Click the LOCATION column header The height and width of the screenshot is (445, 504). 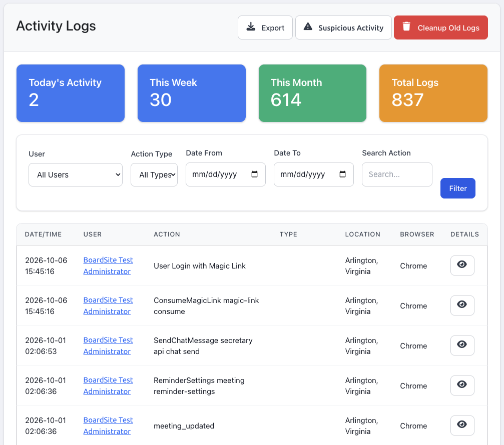tap(362, 234)
